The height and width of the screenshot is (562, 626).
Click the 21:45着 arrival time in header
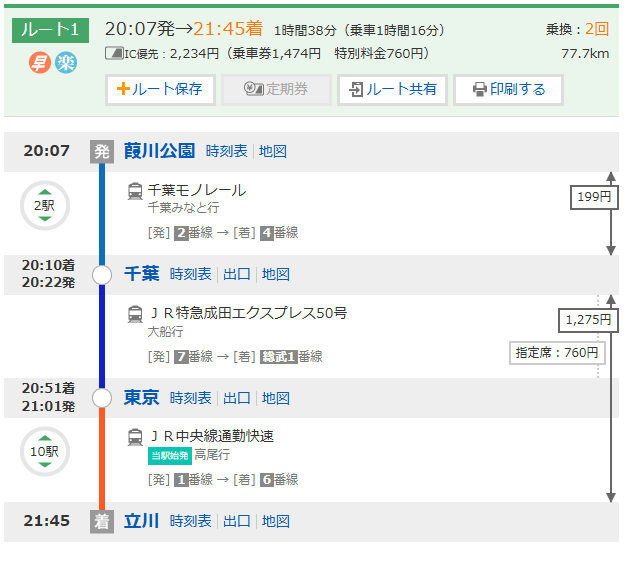(x=228, y=29)
